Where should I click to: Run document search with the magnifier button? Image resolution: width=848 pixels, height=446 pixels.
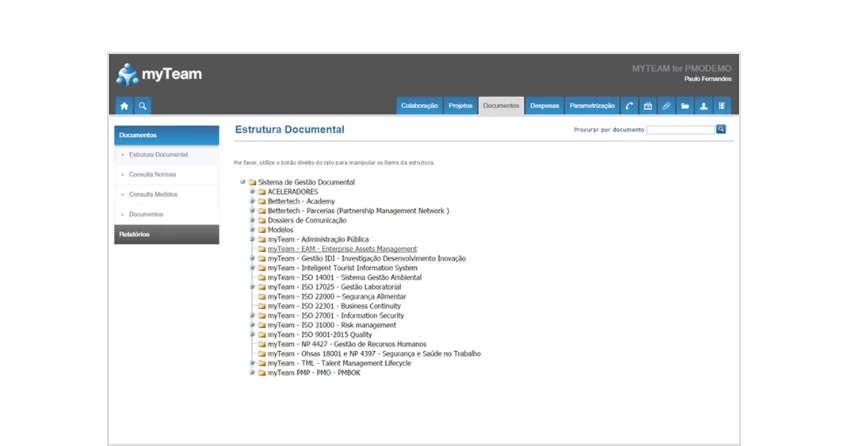click(721, 129)
